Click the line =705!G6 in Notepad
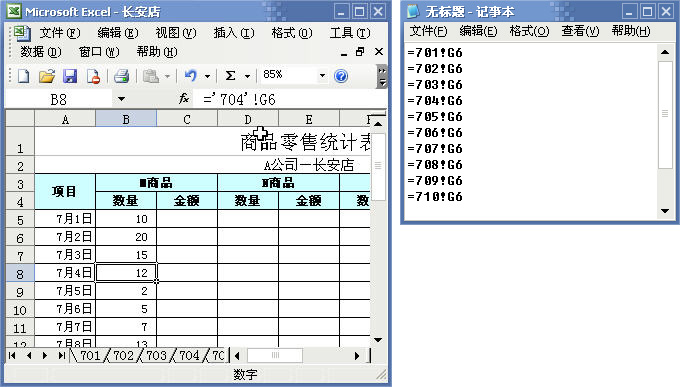Image resolution: width=680 pixels, height=387 pixels. click(435, 117)
